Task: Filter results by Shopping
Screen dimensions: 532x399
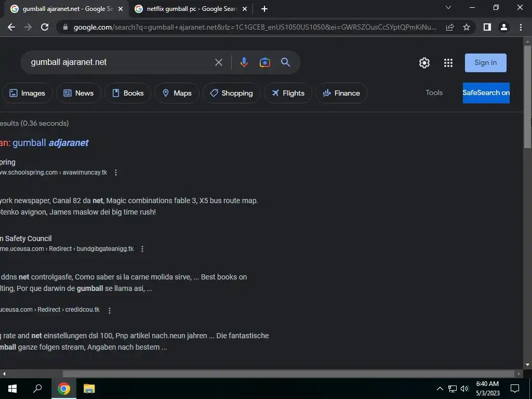Action: tap(231, 93)
